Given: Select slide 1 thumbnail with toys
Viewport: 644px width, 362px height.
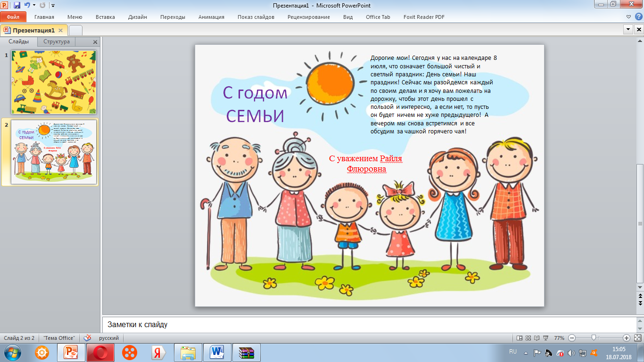Looking at the screenshot, I should pyautogui.click(x=54, y=82).
